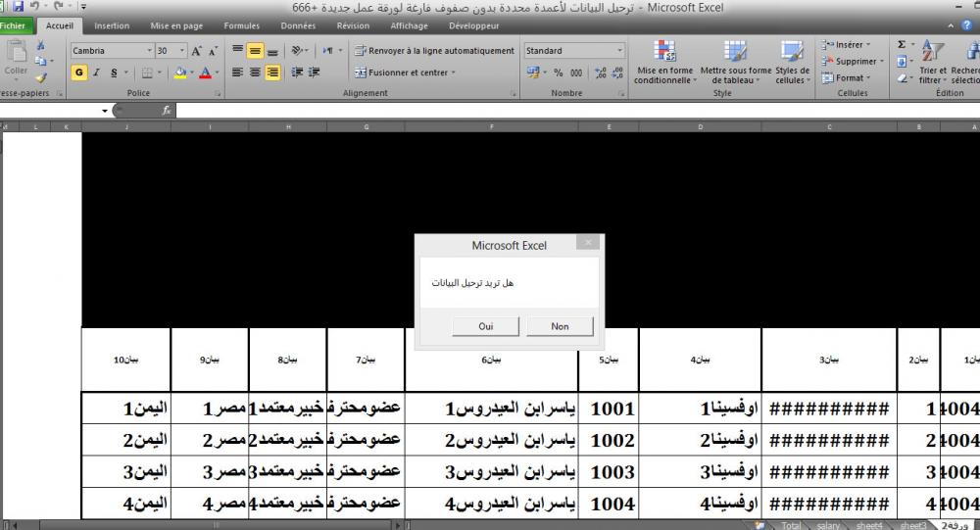The height and width of the screenshot is (530, 980).
Task: Toggle underline S formatting
Action: (113, 72)
